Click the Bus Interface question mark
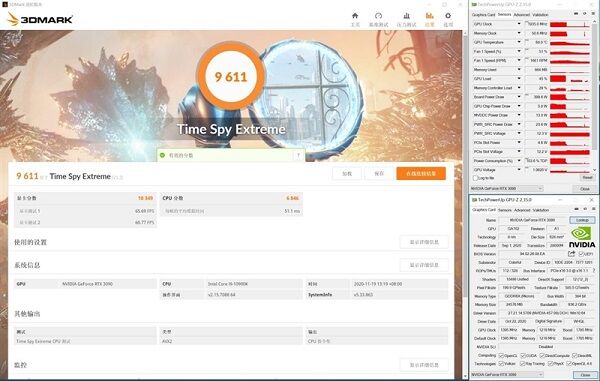The height and width of the screenshot is (381, 600). 593,270
